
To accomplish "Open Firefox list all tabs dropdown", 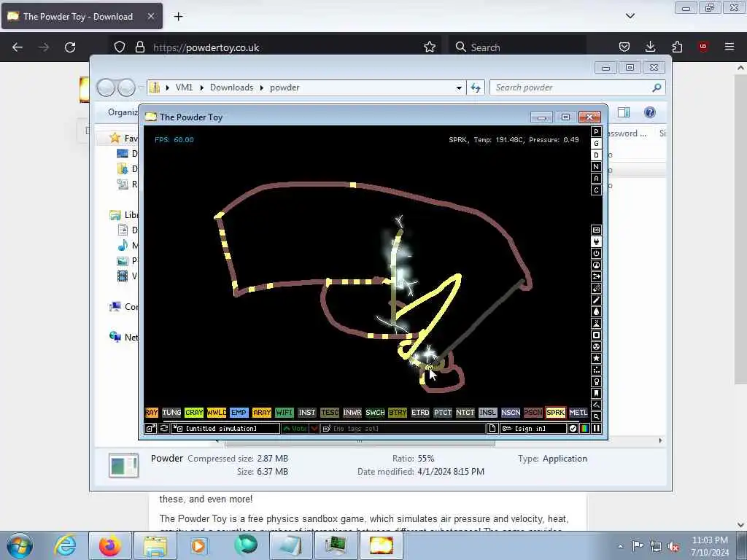I will point(630,16).
